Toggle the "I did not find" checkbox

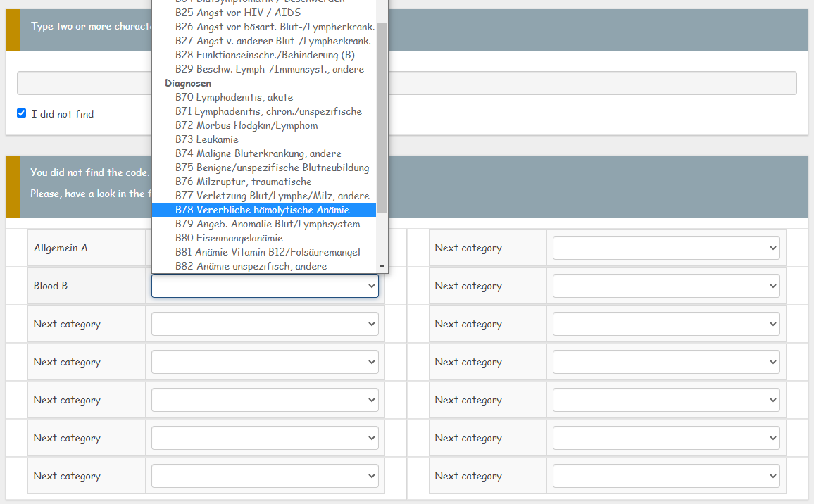click(x=22, y=113)
